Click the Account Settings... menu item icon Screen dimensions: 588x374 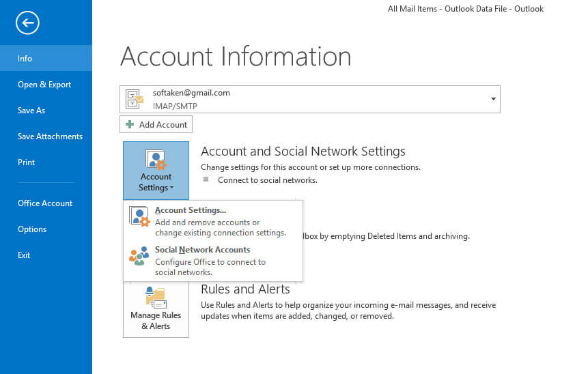[139, 216]
